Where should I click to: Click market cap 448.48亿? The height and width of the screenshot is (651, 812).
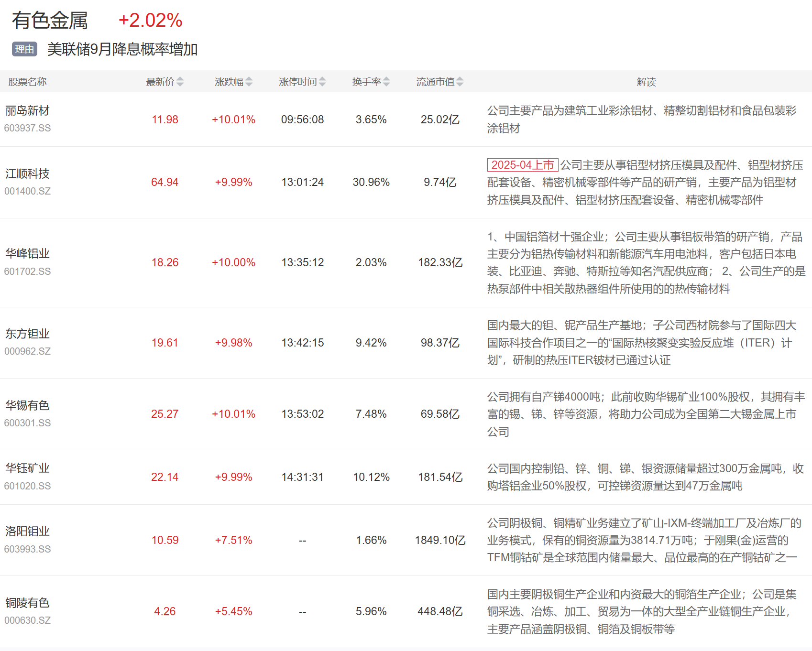click(x=440, y=611)
